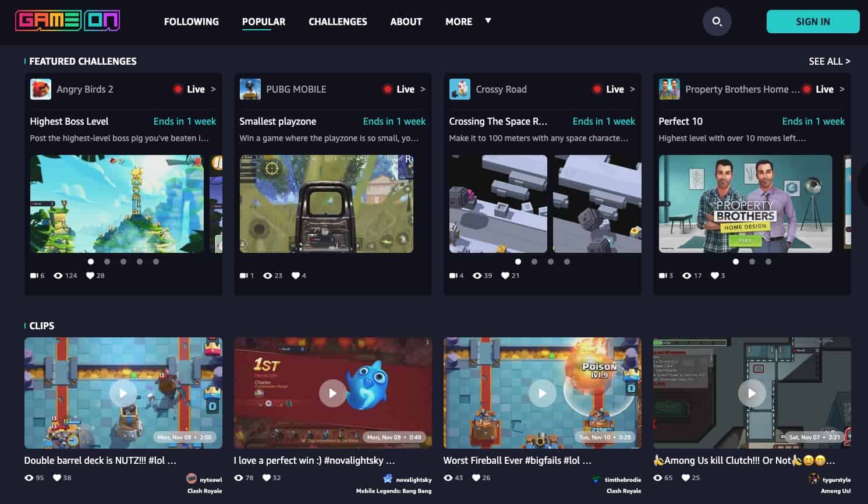Open the Perfect 10 challenge title

coord(681,121)
